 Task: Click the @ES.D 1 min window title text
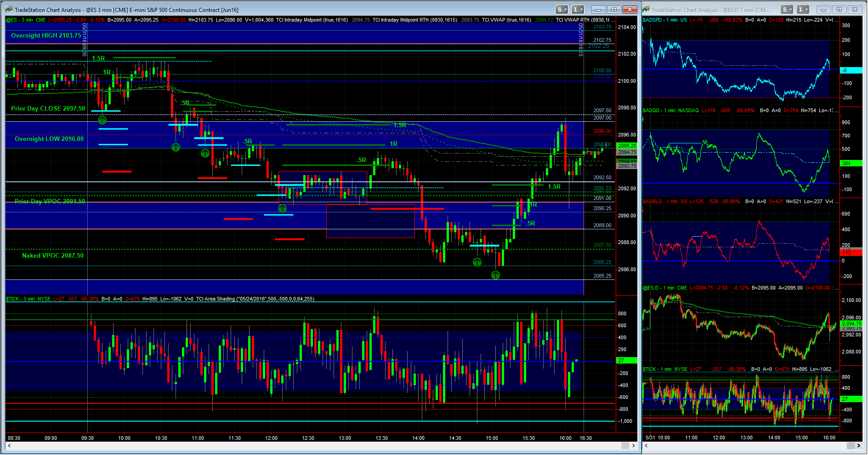click(711, 10)
